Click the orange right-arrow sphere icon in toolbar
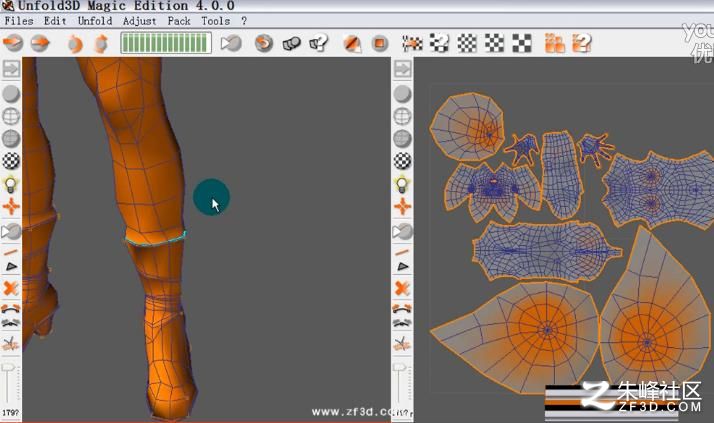 pyautogui.click(x=40, y=43)
